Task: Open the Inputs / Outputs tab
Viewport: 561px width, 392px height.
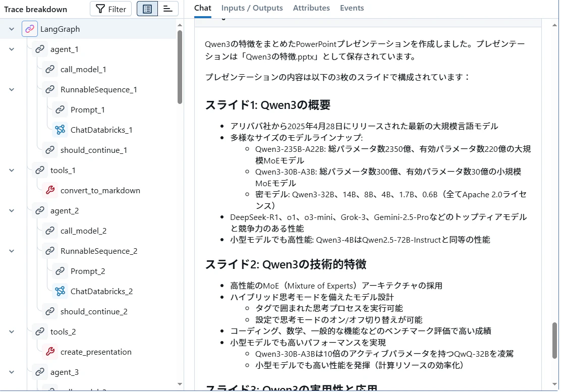Action: [x=252, y=8]
